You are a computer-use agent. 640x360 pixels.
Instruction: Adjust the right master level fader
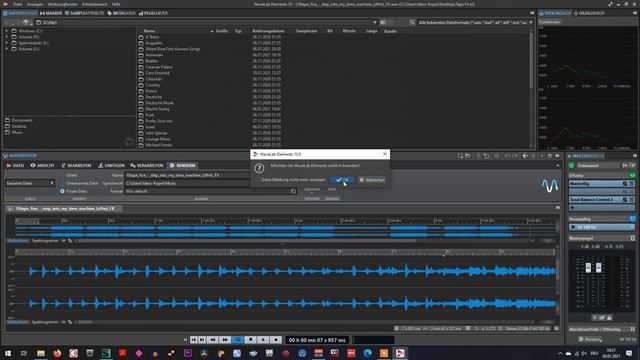(x=598, y=268)
